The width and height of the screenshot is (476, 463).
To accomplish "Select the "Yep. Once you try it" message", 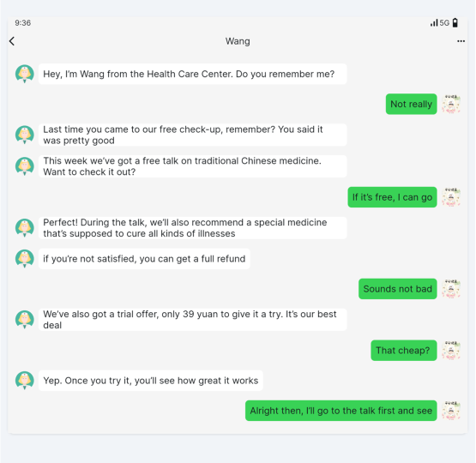I will [151, 381].
